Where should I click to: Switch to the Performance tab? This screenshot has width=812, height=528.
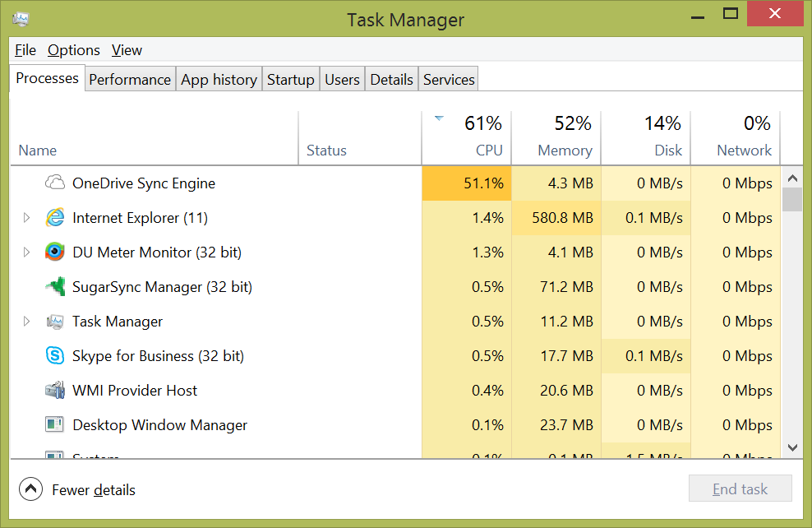130,80
